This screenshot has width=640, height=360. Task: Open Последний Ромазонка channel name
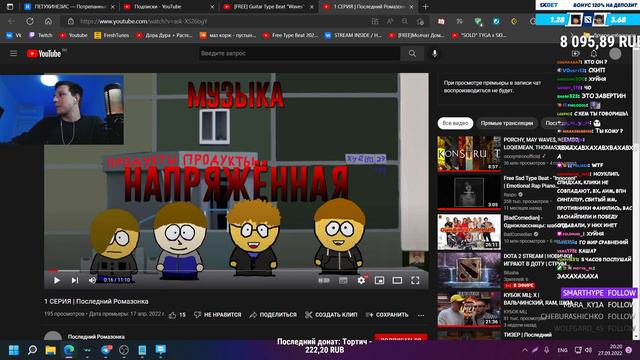click(x=96, y=337)
